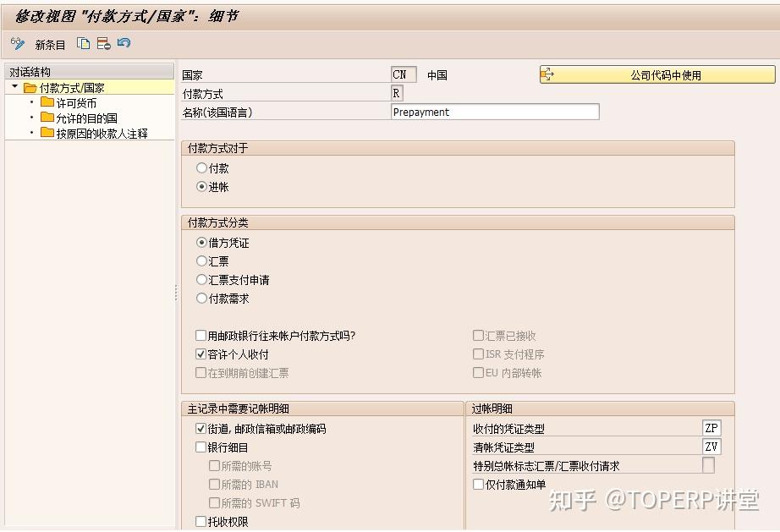780x532 pixels.
Task: Select the 付款方式/国家 open folder icon
Action: click(30, 88)
